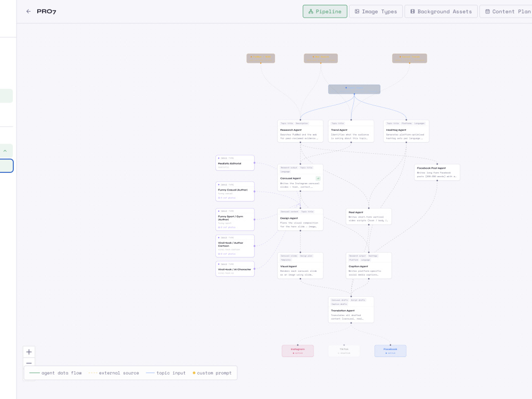Click the Carousel Agent green version badge
This screenshot has width=532, height=399.
[318, 178]
